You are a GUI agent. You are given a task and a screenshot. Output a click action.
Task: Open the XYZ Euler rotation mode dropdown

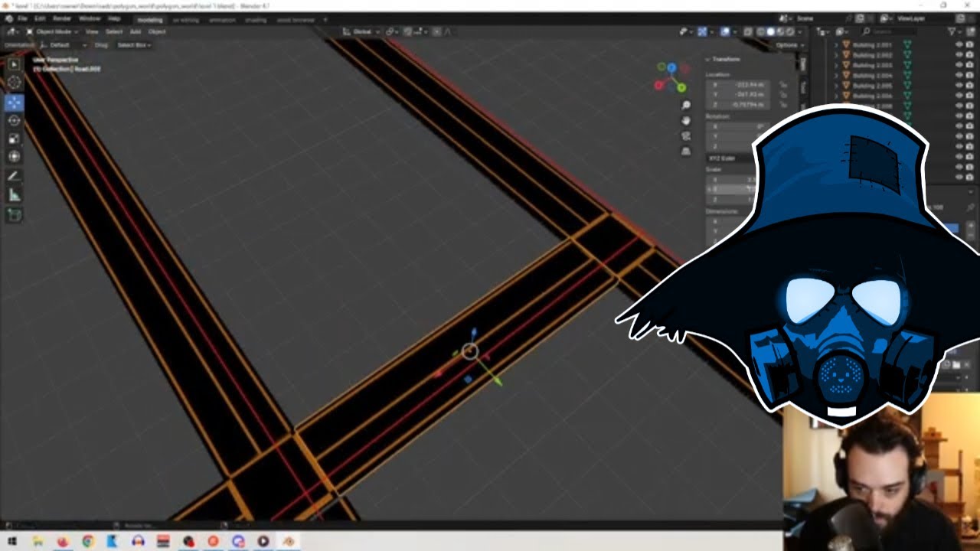(x=730, y=158)
